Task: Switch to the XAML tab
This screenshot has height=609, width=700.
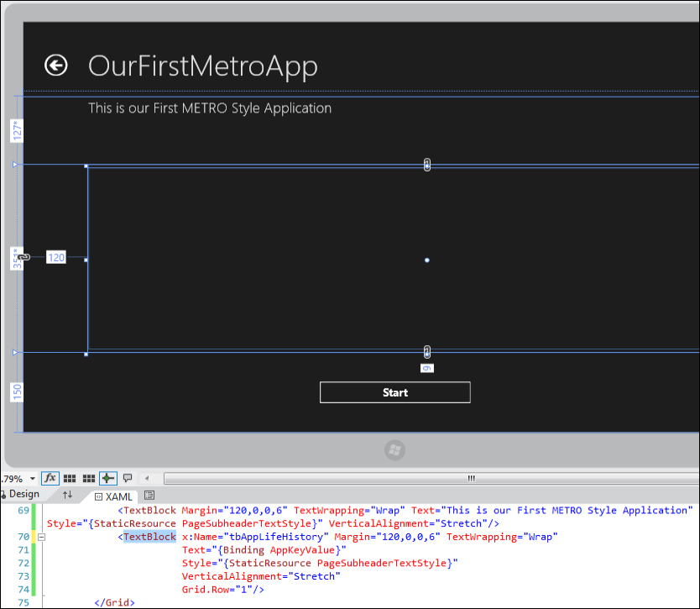Action: tap(113, 496)
